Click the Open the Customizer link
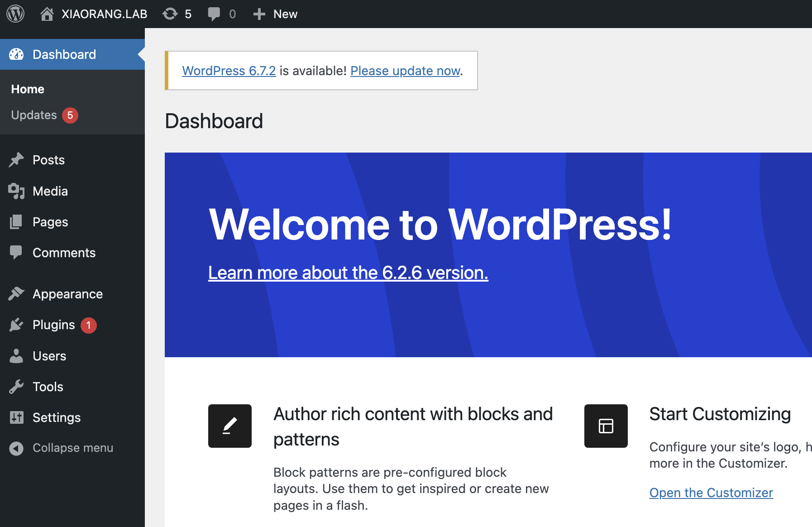 (x=711, y=493)
